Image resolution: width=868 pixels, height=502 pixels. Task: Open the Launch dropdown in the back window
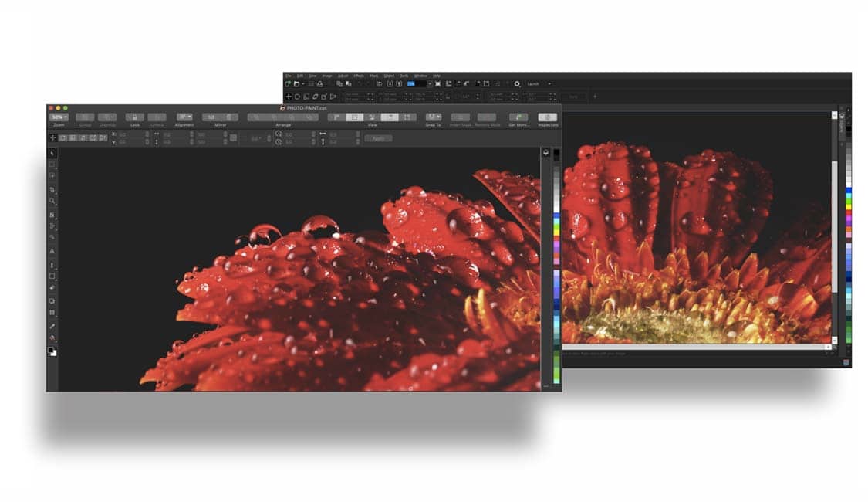tap(538, 83)
